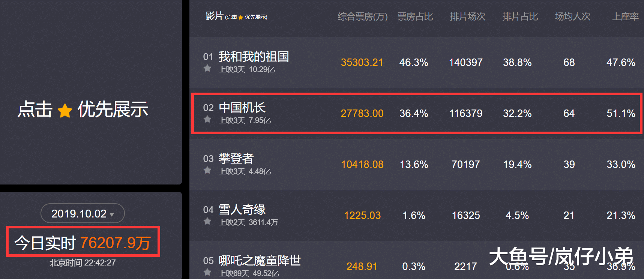Click the date dropdown arrow

[x=111, y=214]
